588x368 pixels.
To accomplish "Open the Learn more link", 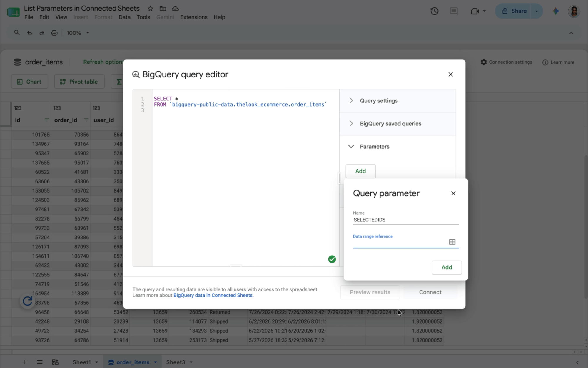I will point(558,62).
